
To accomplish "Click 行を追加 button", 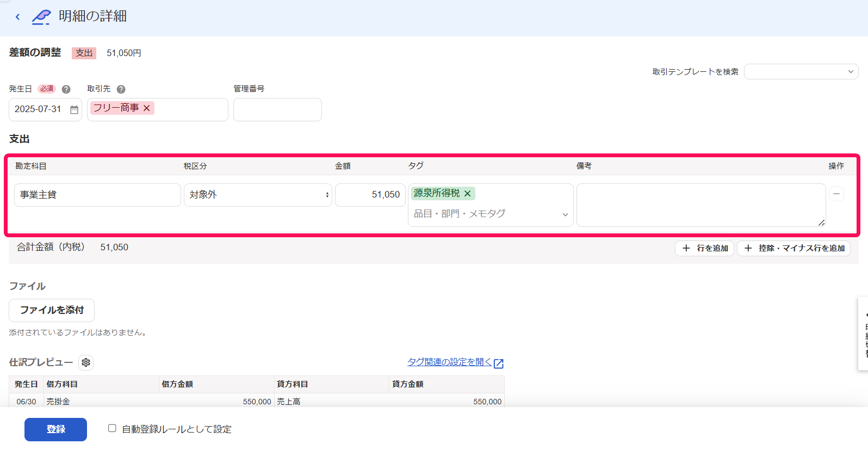I will tap(705, 248).
